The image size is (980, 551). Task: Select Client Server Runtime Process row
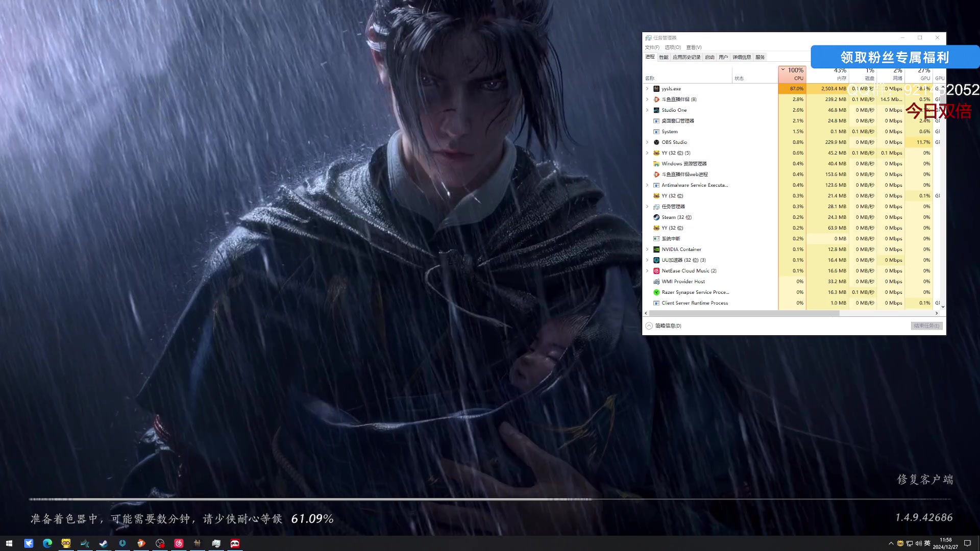(x=791, y=303)
